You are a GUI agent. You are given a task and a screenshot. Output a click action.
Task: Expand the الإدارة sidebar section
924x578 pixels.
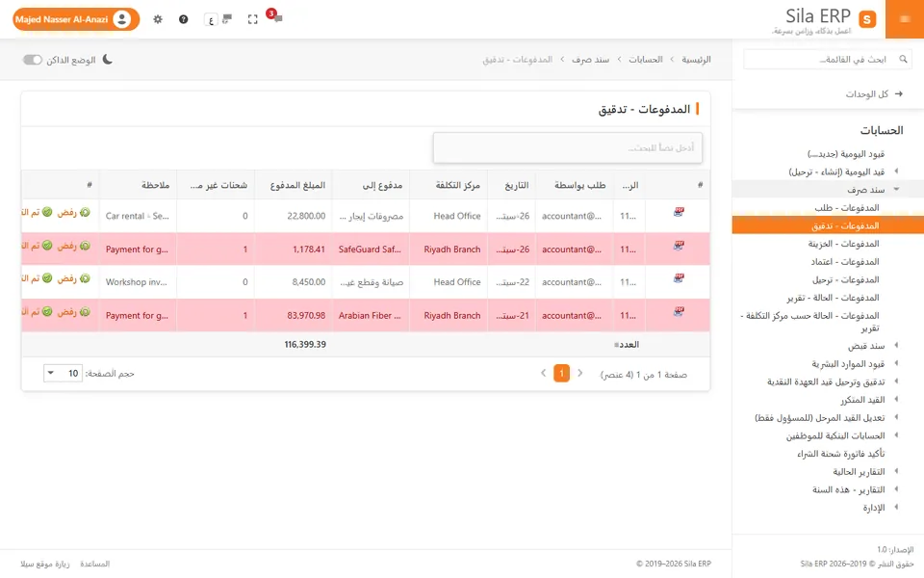(x=896, y=508)
